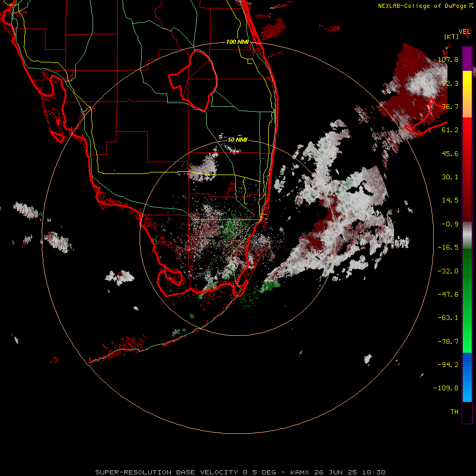
Task: Click the 10:30 timestamp in the caption
Action: [x=374, y=472]
